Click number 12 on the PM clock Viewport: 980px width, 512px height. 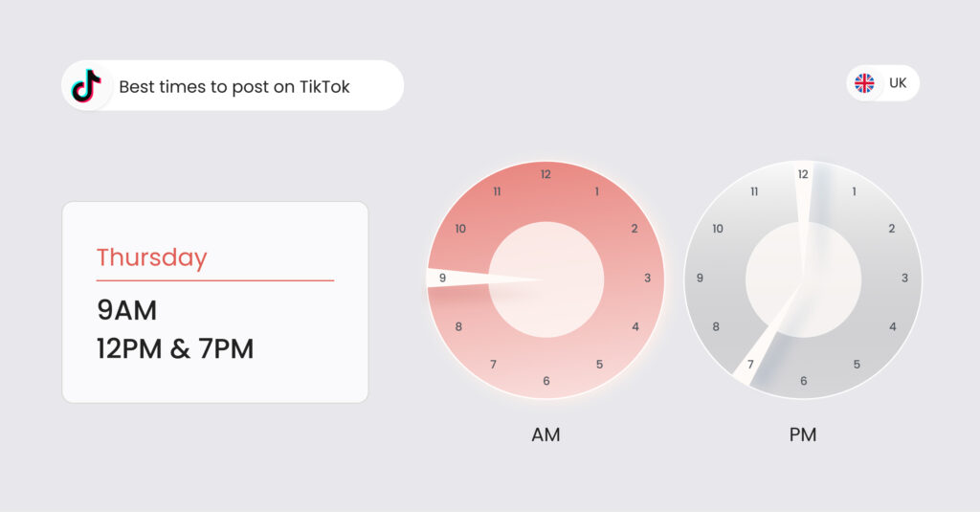(x=803, y=174)
